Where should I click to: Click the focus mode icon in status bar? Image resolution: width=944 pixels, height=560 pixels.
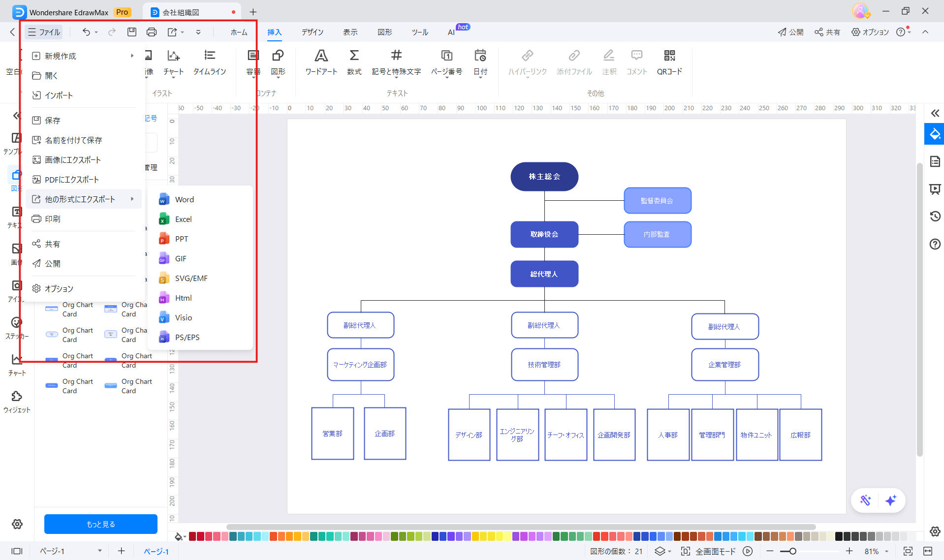(x=685, y=551)
